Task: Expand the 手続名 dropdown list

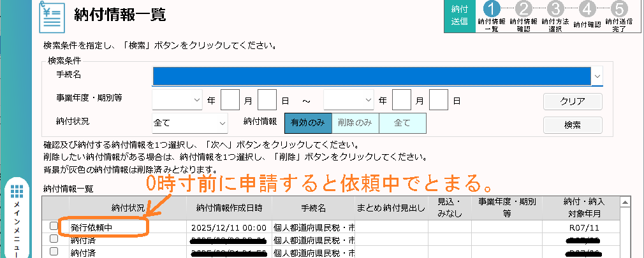Action: [597, 76]
